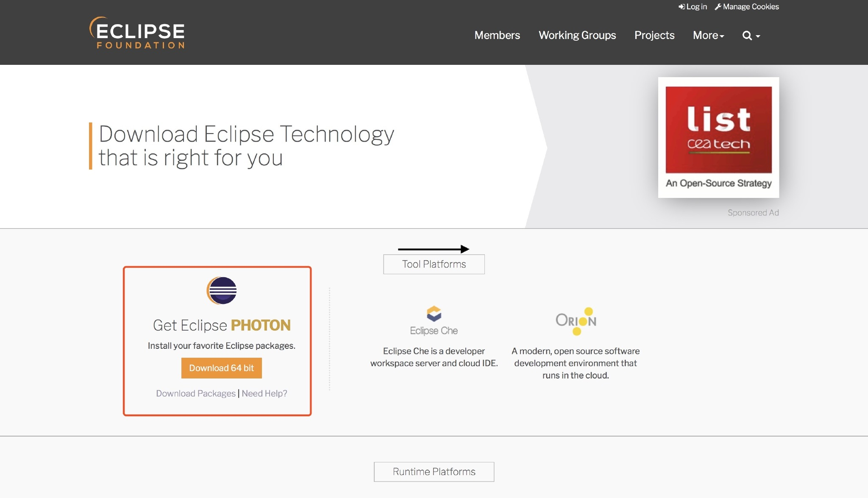Image resolution: width=868 pixels, height=498 pixels.
Task: Click the search magnifier icon
Action: (x=746, y=36)
